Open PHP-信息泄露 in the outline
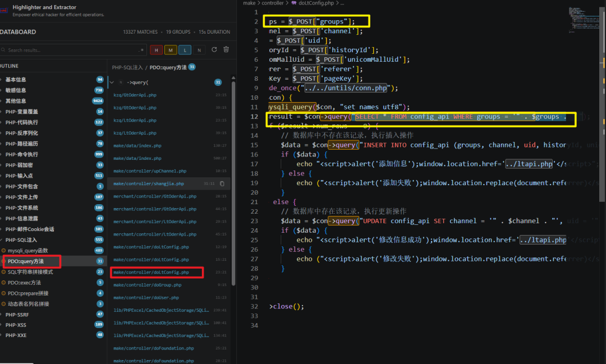606x364 pixels. click(x=22, y=218)
